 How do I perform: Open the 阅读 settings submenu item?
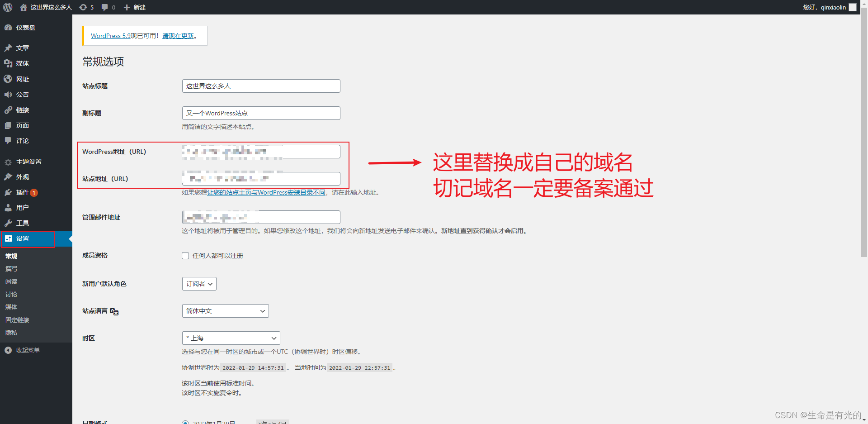11,281
